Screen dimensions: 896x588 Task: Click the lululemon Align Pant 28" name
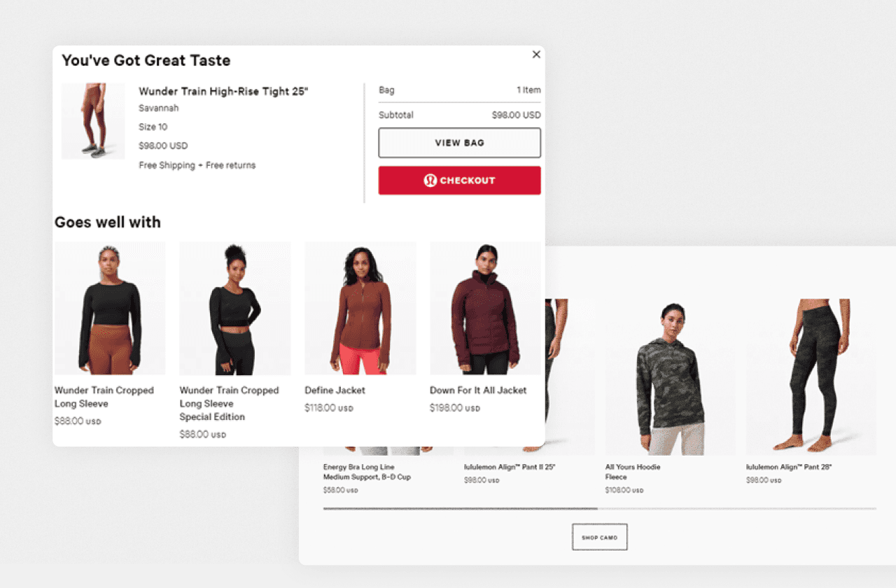click(789, 467)
